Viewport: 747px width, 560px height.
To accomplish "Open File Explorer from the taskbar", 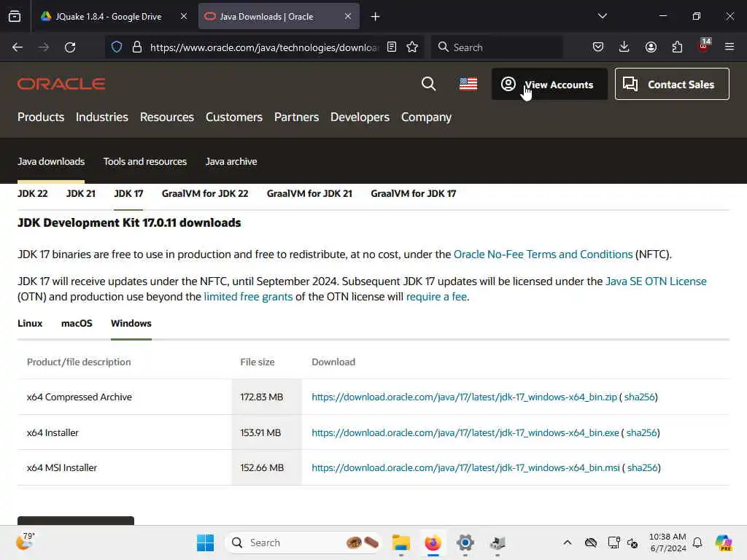I will pos(401,542).
